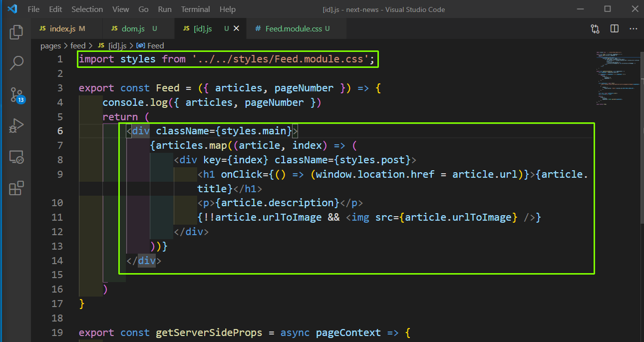Click 'getServerSideProps' on line 19

coord(209,333)
